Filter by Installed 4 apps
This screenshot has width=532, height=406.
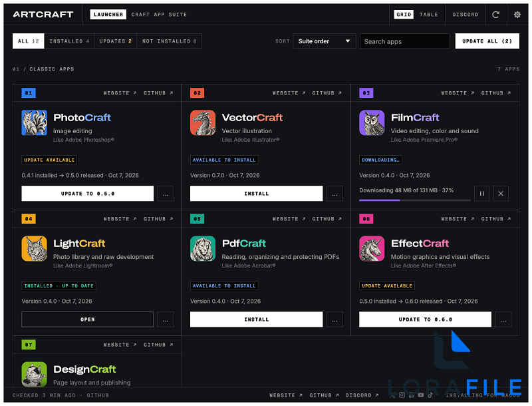pyautogui.click(x=69, y=41)
